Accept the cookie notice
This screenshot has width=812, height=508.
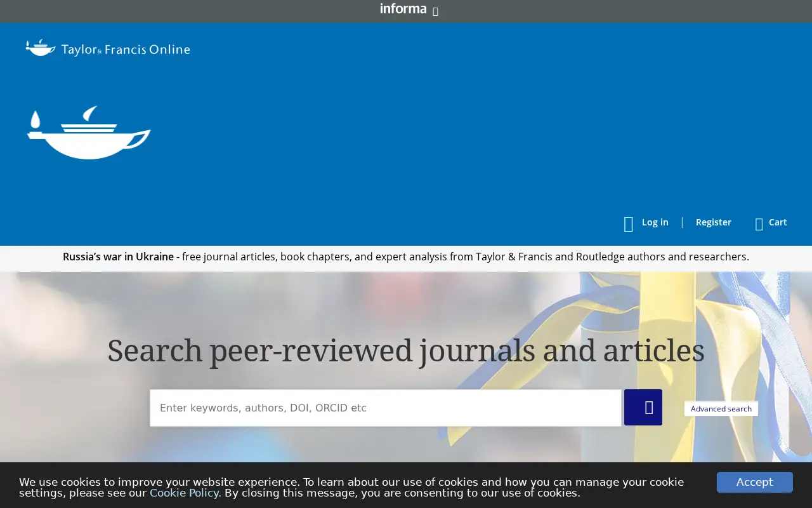point(755,482)
